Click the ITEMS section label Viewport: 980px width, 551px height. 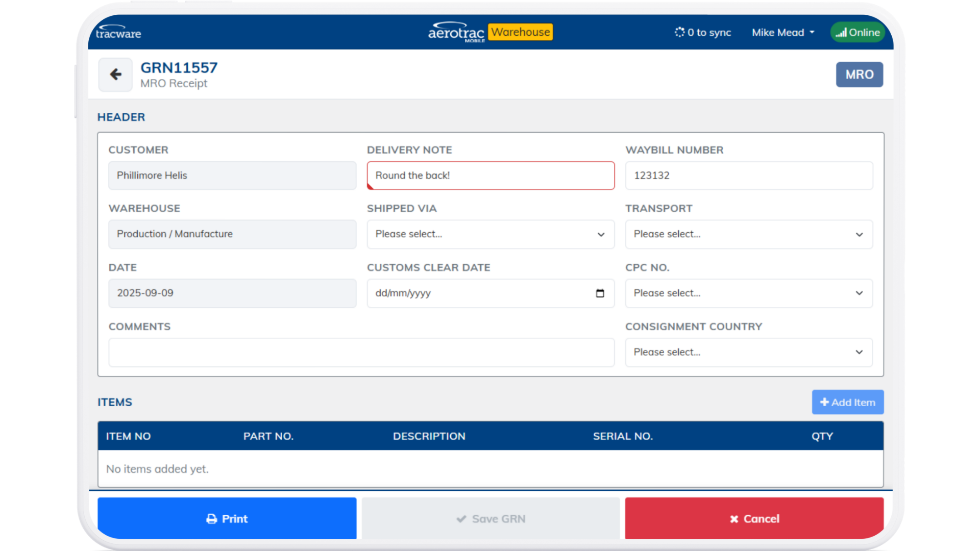click(x=115, y=403)
